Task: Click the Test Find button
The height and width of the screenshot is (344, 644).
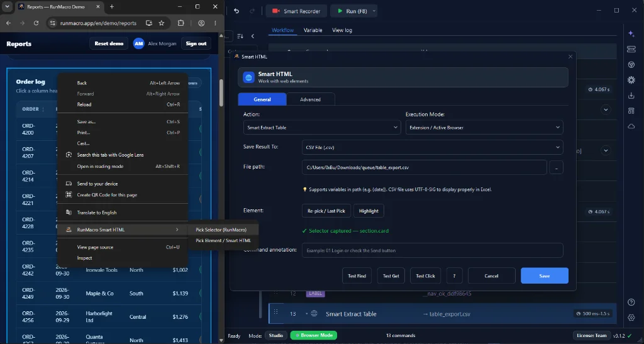Action: 357,276
